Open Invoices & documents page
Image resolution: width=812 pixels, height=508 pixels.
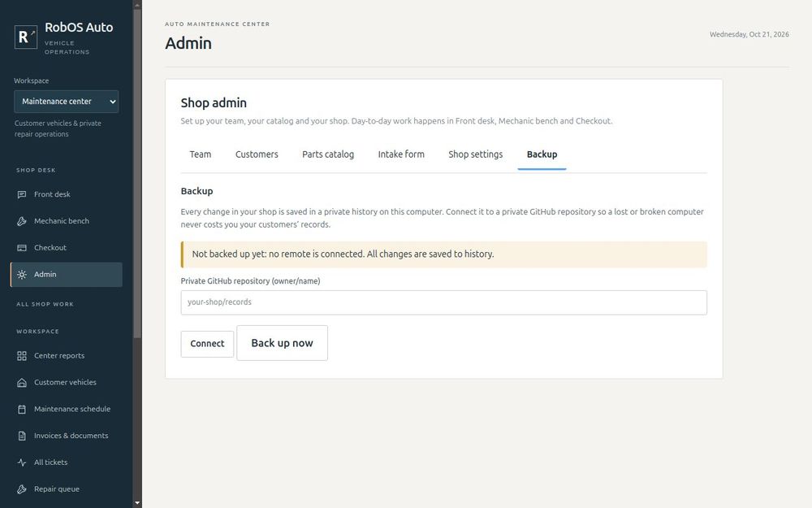(x=67, y=436)
